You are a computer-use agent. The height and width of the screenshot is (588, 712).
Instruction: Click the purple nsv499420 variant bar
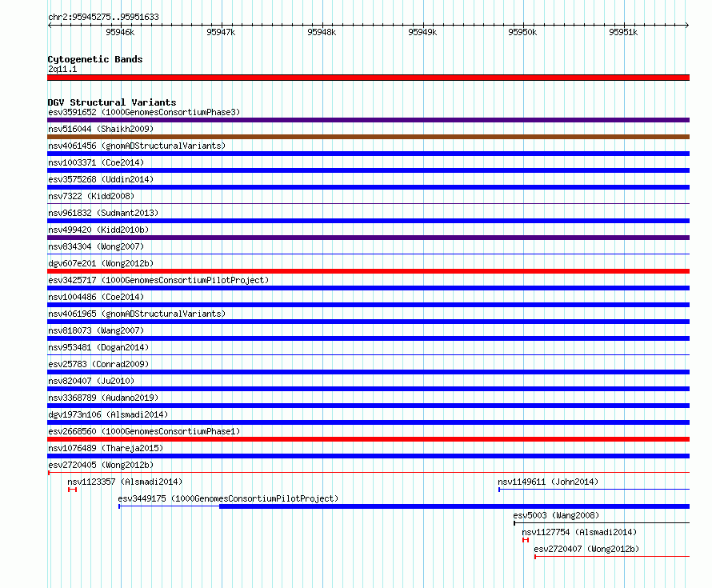(x=368, y=238)
